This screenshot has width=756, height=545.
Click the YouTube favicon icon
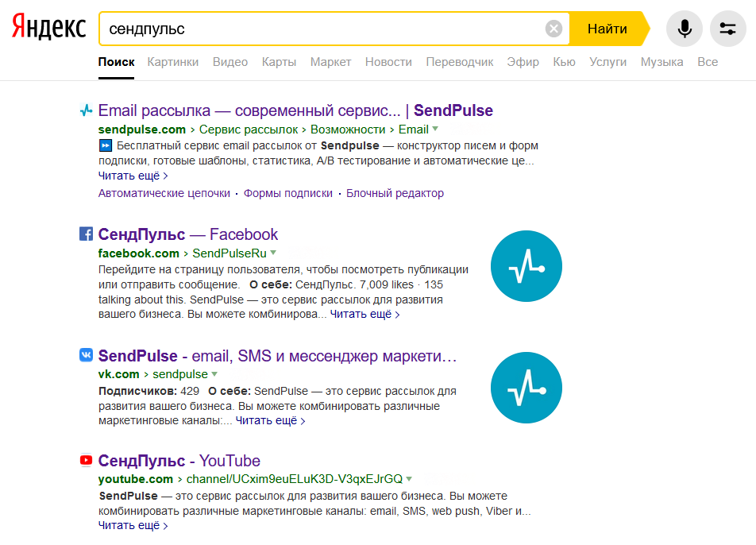(x=86, y=461)
